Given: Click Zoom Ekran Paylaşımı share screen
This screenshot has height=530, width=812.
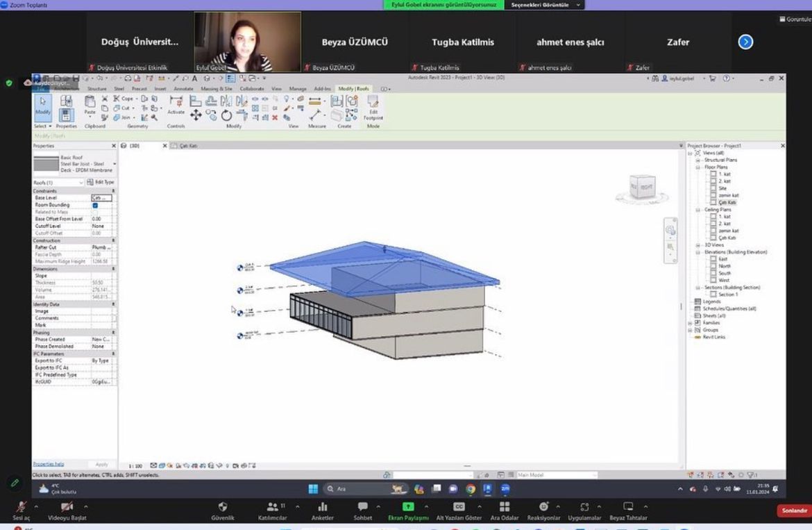Looking at the screenshot, I should (408, 511).
